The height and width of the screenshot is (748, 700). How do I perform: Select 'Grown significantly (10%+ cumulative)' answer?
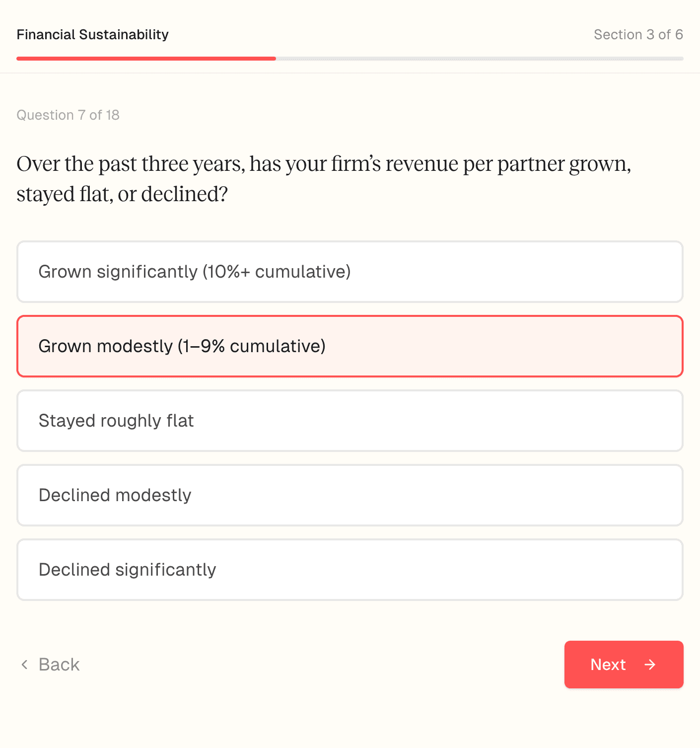click(350, 272)
